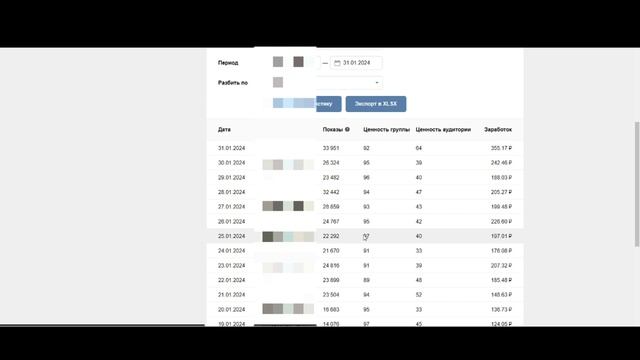Viewport: 640px width, 360px height.
Task: Select the 21.01.2024 date cell
Action: (x=231, y=295)
